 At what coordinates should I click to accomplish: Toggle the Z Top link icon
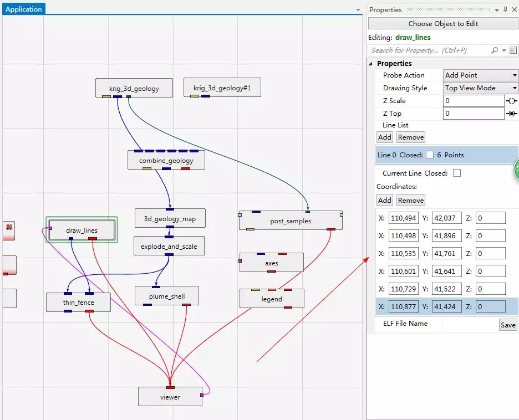[511, 114]
